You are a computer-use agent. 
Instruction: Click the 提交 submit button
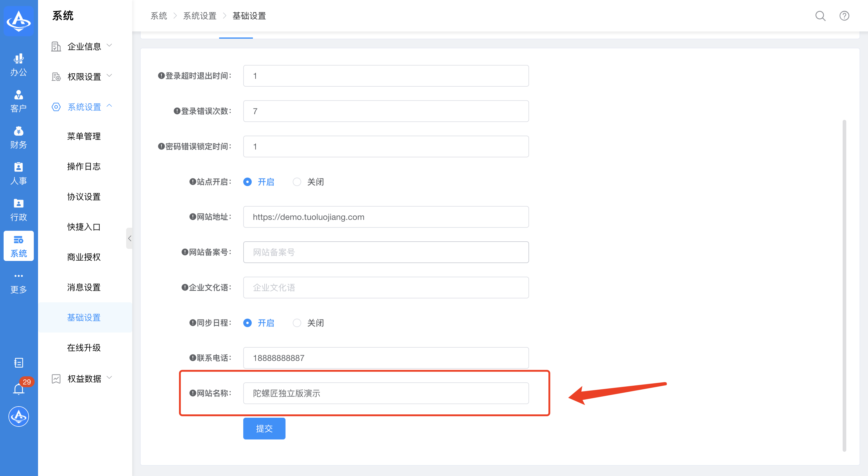pos(264,429)
